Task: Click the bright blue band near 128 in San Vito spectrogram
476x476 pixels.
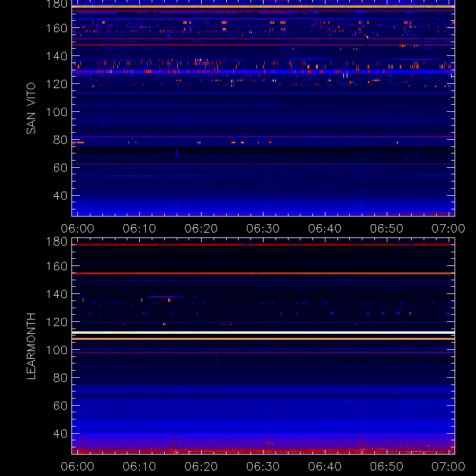Action: [263, 71]
